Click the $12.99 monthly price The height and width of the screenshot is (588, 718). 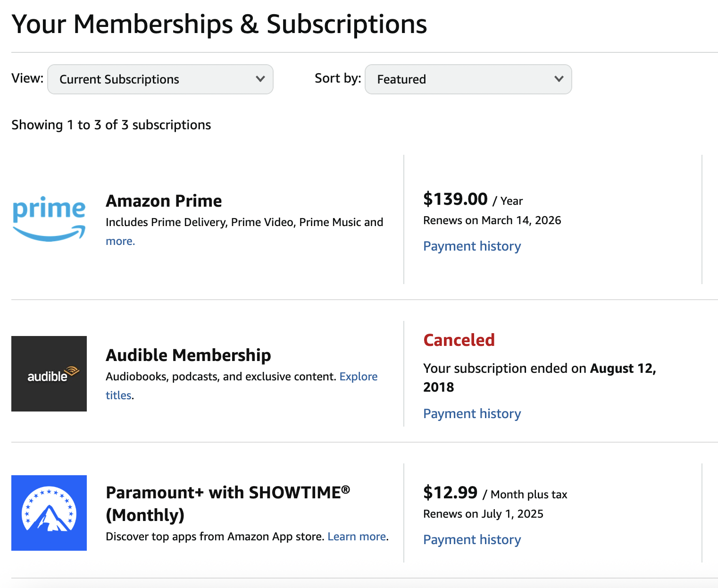pos(450,493)
